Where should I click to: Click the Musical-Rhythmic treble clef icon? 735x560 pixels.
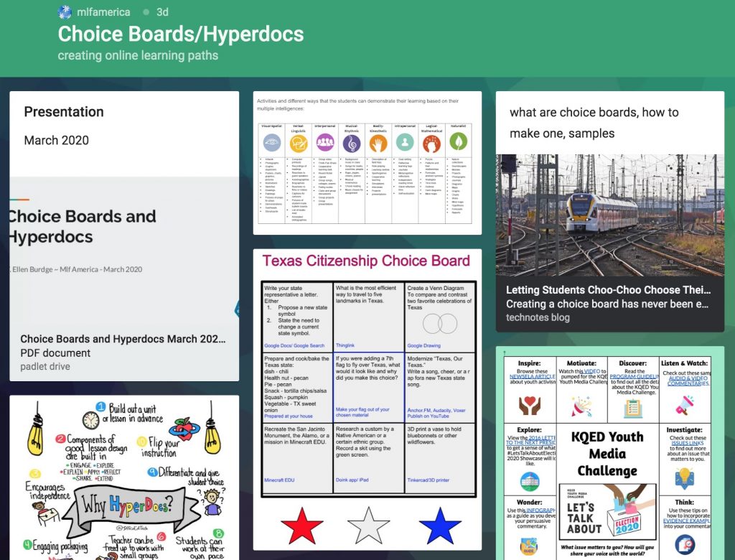tap(352, 143)
